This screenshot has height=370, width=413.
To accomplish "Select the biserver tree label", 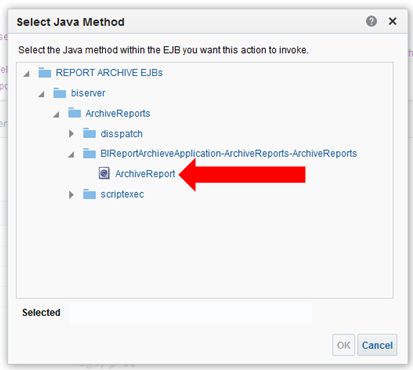I will pyautogui.click(x=88, y=93).
